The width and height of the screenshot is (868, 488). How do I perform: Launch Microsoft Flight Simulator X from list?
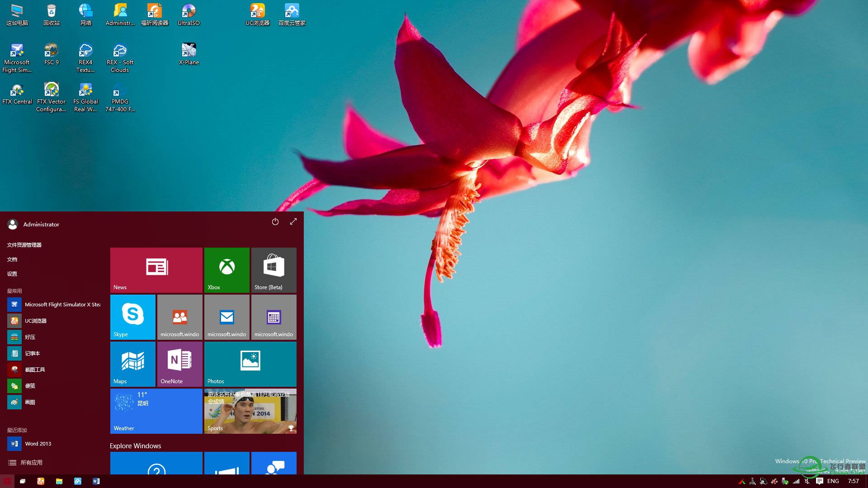pyautogui.click(x=54, y=305)
